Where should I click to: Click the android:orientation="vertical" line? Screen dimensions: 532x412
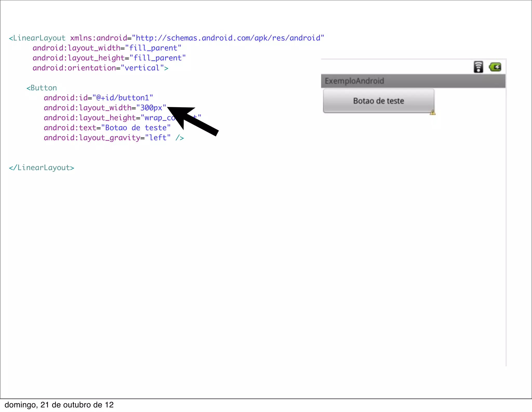[100, 68]
